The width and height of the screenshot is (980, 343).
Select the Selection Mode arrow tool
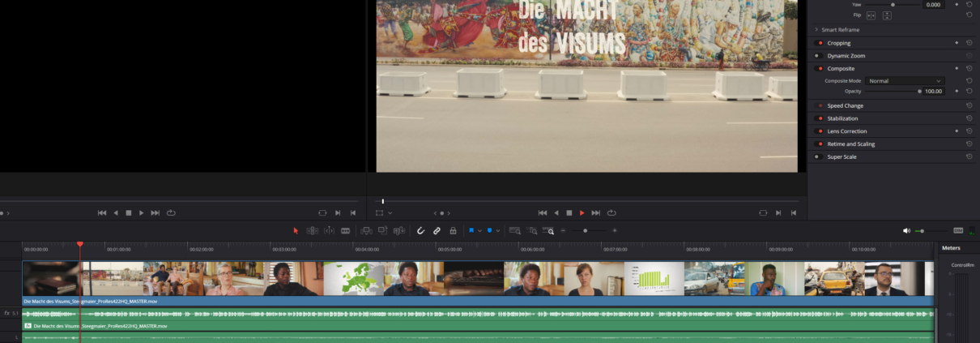[x=296, y=231]
